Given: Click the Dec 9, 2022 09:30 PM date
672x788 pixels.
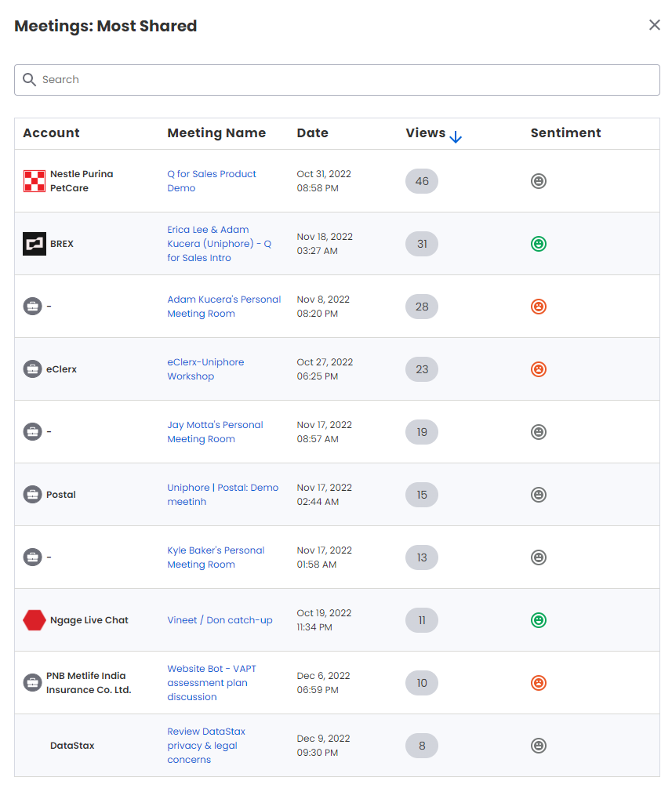Looking at the screenshot, I should coord(323,746).
